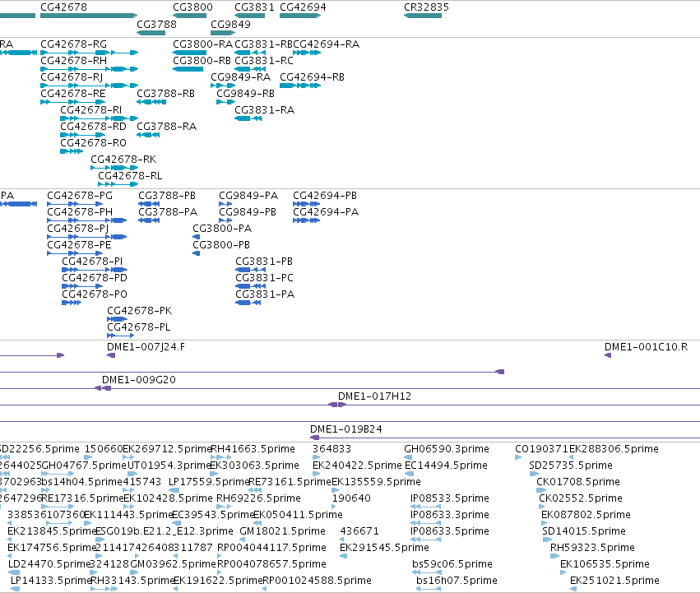Click the GH06590.3prime EST label

click(x=447, y=449)
